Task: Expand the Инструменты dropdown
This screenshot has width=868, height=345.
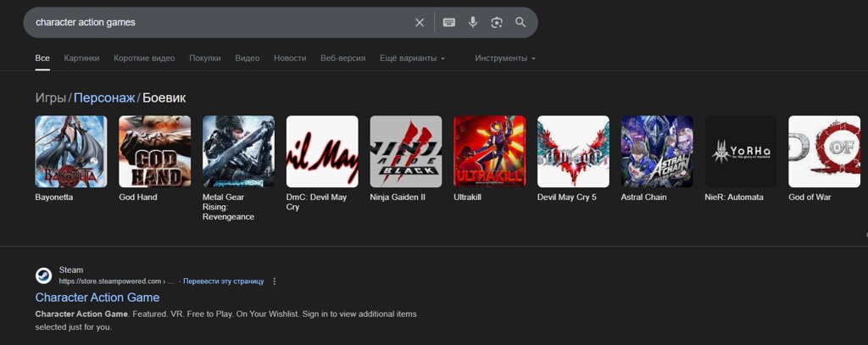Action: tap(505, 58)
